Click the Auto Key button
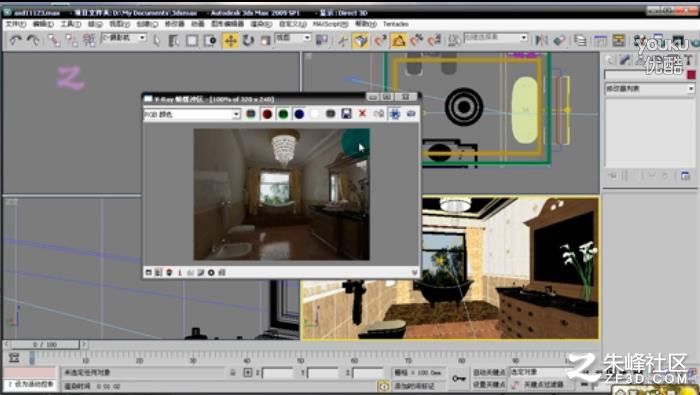The height and width of the screenshot is (395, 700). click(489, 372)
